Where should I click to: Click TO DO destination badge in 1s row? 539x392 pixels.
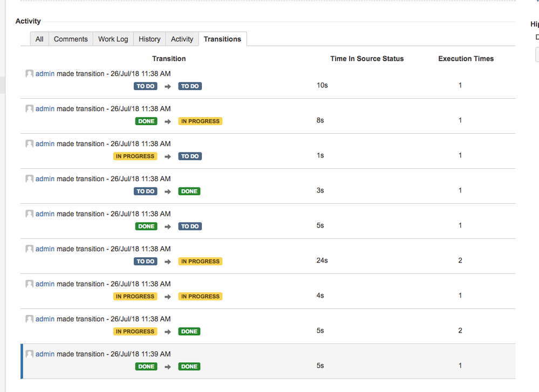pyautogui.click(x=190, y=156)
